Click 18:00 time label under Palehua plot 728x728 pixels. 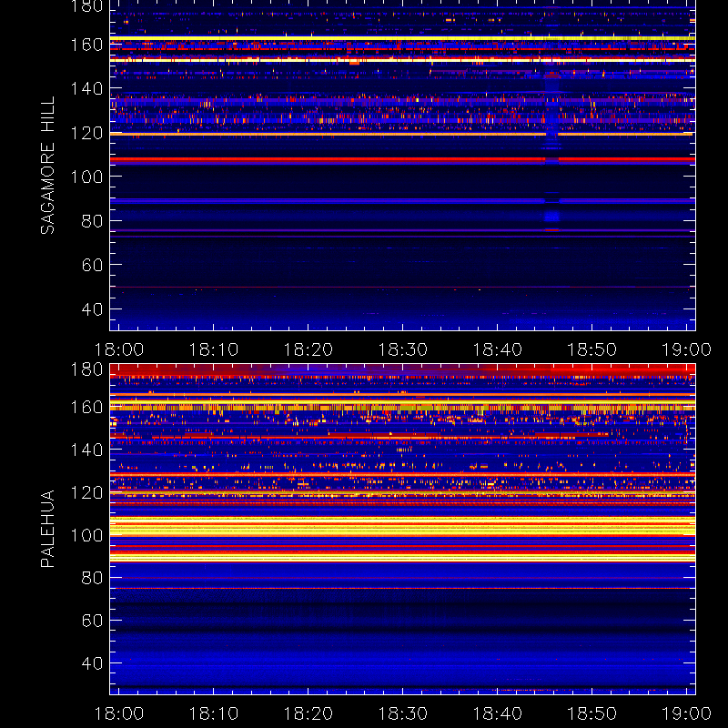[x=119, y=713]
